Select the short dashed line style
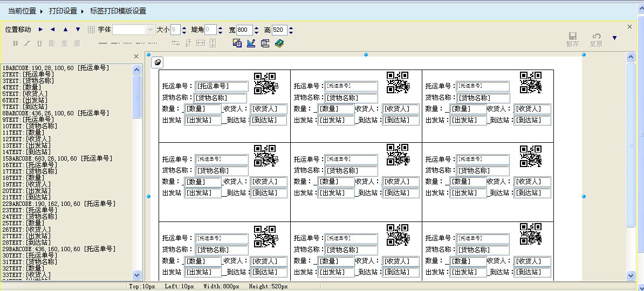Screen dimensions: 644x291 pyautogui.click(x=153, y=43)
